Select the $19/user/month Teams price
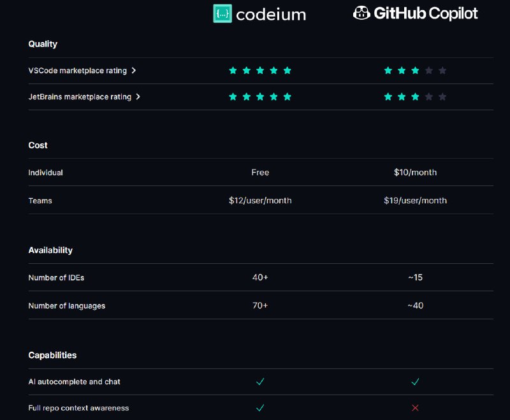The height and width of the screenshot is (420, 510). [x=416, y=201]
